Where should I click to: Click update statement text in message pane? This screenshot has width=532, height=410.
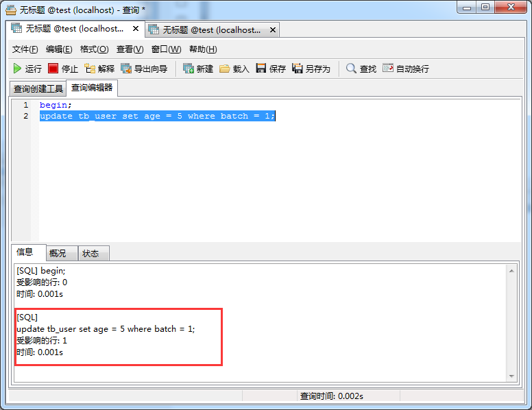tap(106, 329)
